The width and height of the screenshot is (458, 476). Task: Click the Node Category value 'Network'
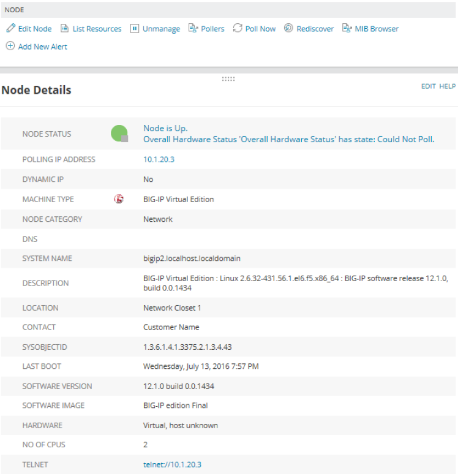pyautogui.click(x=158, y=219)
